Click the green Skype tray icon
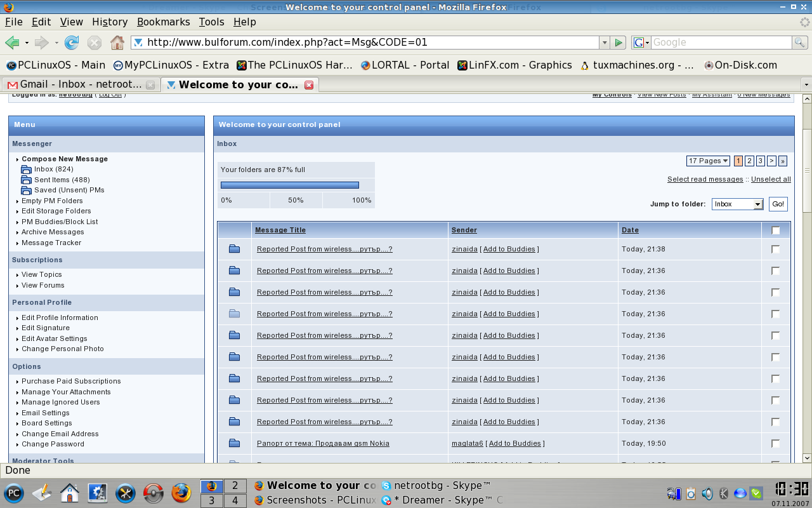The height and width of the screenshot is (508, 812). (x=756, y=493)
